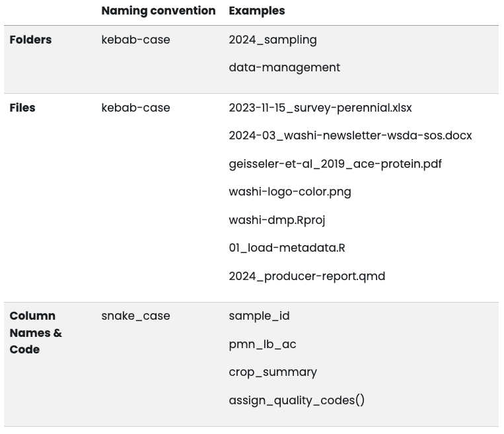Click "kebab-case" in the Files row

tap(135, 108)
